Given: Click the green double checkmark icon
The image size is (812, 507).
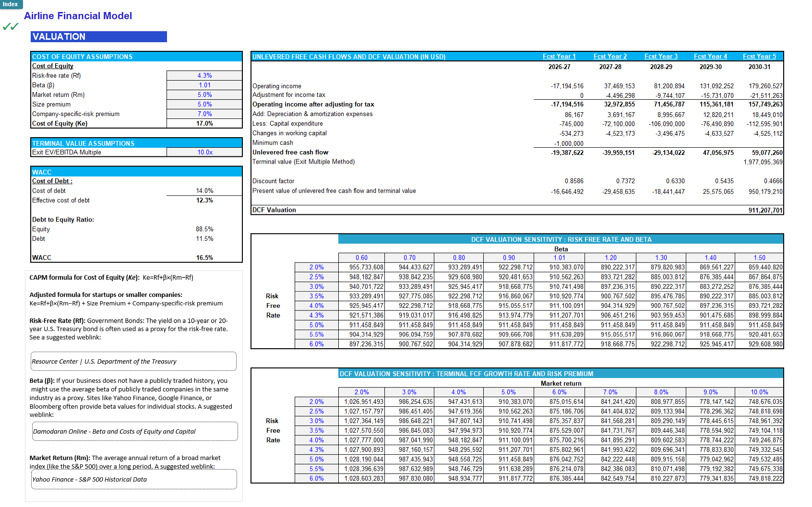Looking at the screenshot, I should coord(10,27).
